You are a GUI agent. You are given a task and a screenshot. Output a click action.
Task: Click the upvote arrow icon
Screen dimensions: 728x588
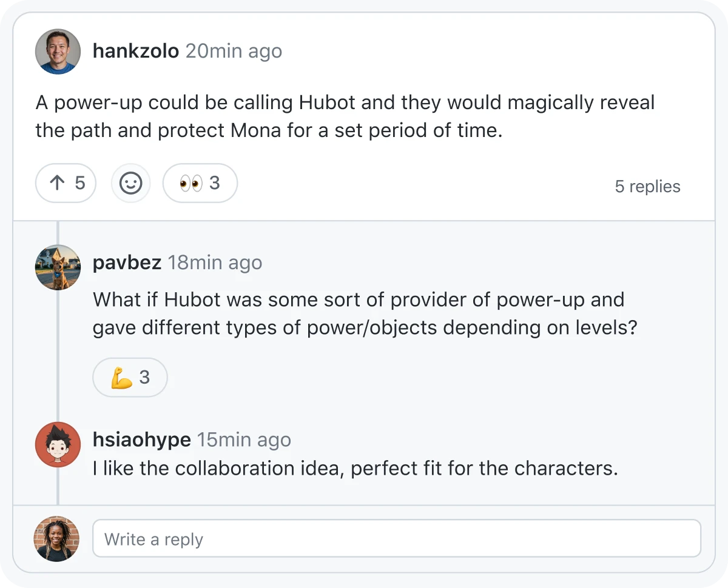click(58, 182)
